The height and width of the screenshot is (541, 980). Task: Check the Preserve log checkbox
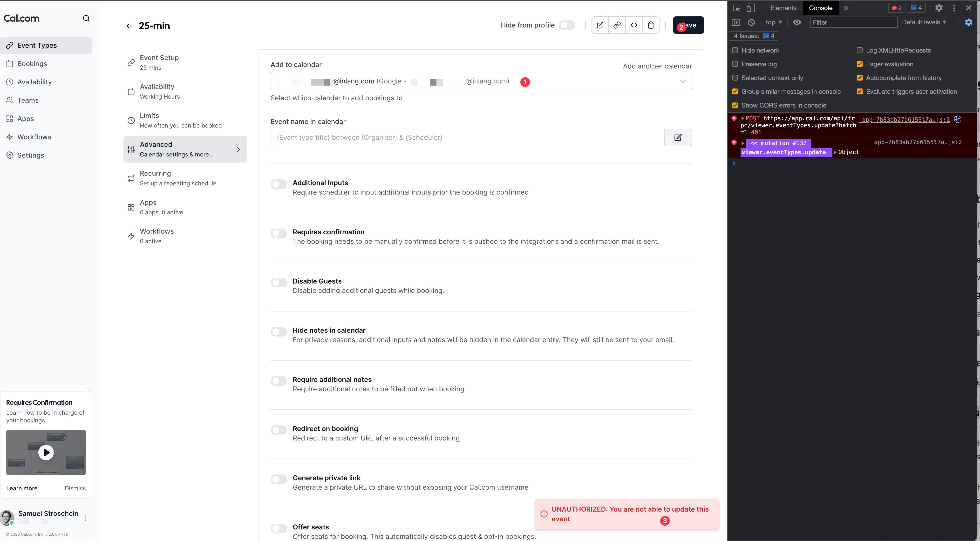735,64
